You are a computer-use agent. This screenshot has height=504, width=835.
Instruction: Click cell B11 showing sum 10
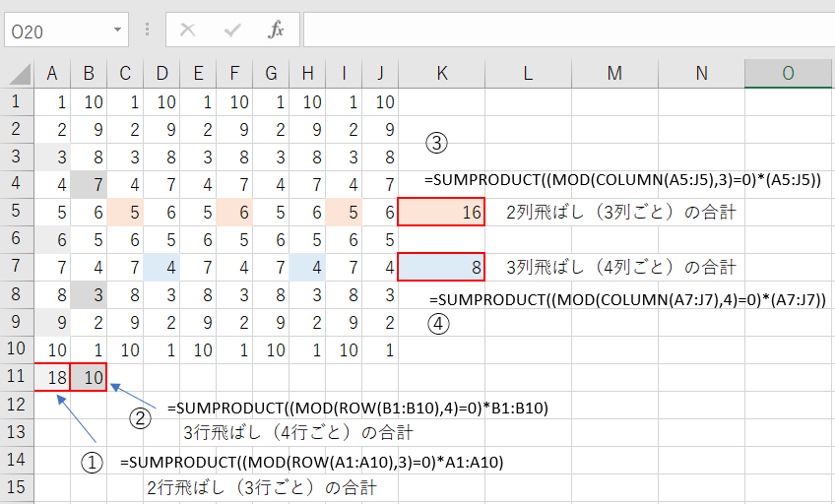click(x=89, y=377)
